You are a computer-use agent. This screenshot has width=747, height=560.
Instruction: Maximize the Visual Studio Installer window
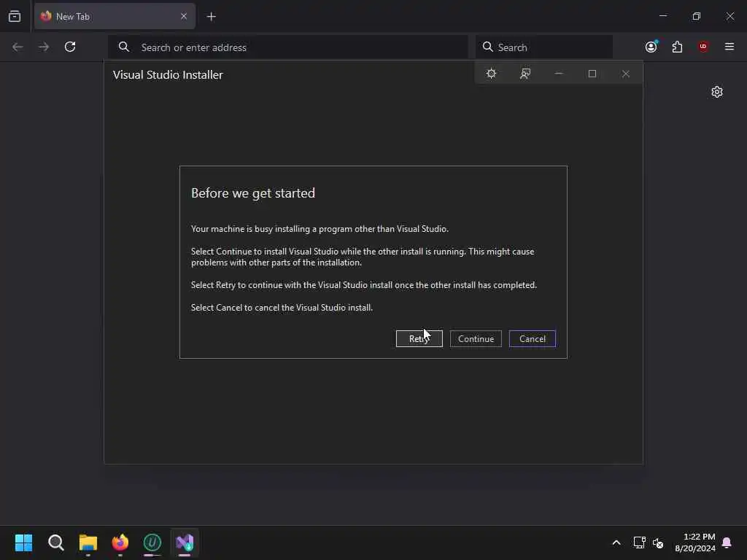(x=592, y=74)
